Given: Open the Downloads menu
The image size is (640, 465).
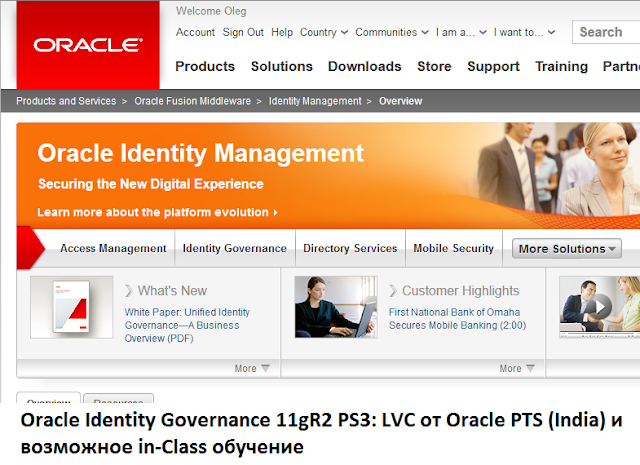Looking at the screenshot, I should pyautogui.click(x=364, y=66).
